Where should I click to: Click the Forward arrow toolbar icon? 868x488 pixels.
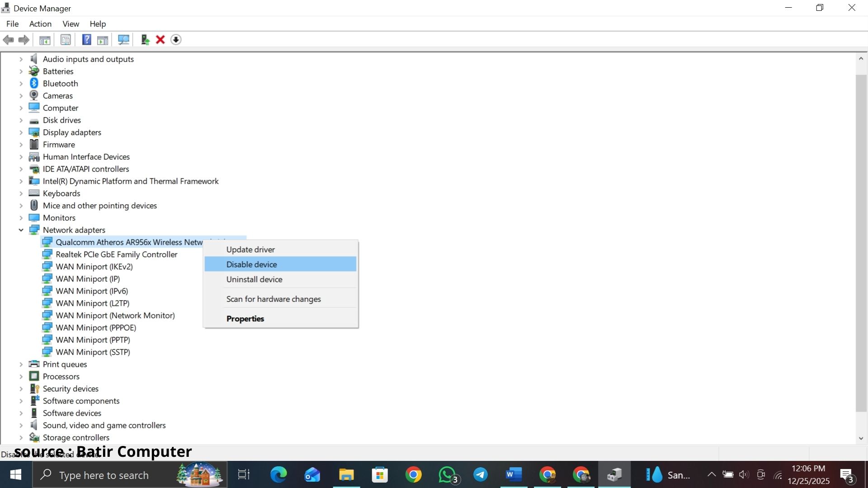coord(24,40)
